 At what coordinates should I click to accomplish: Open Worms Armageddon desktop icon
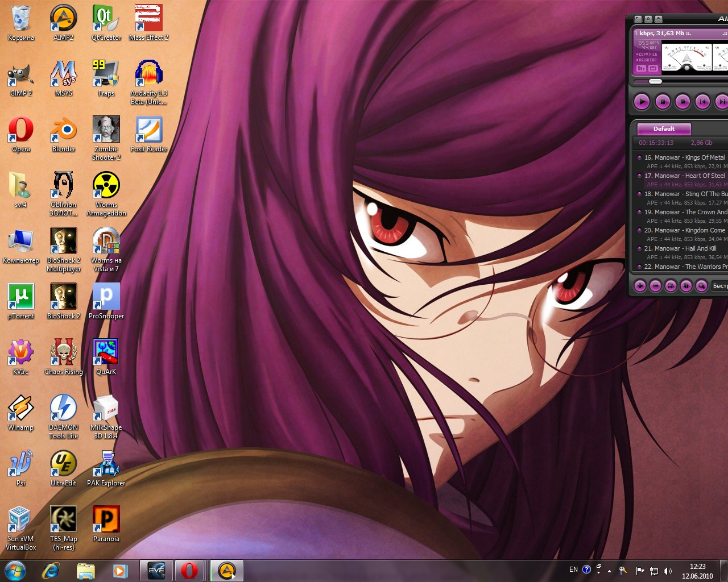click(106, 194)
